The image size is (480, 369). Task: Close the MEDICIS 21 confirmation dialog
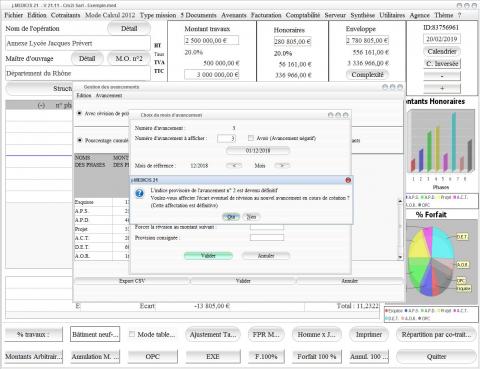348,180
